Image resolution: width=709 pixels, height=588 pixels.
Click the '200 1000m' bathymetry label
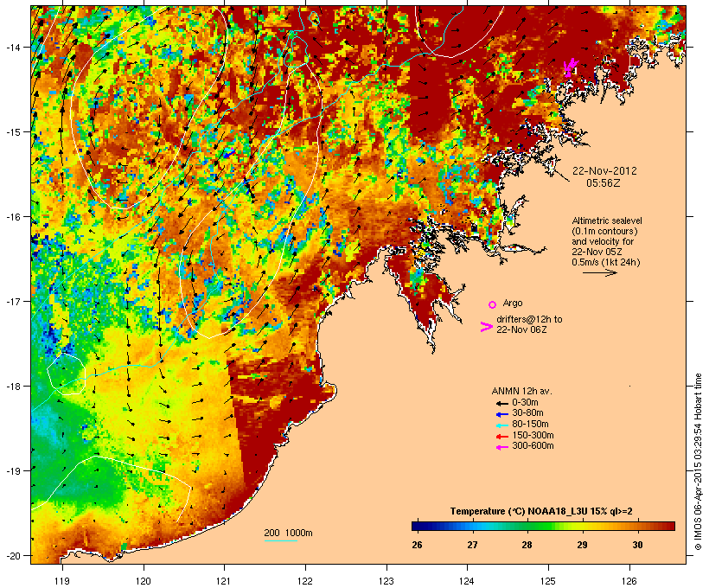(x=288, y=533)
